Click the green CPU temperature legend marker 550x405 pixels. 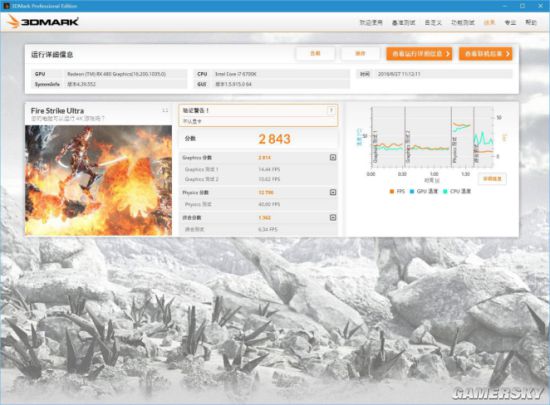coord(445,191)
